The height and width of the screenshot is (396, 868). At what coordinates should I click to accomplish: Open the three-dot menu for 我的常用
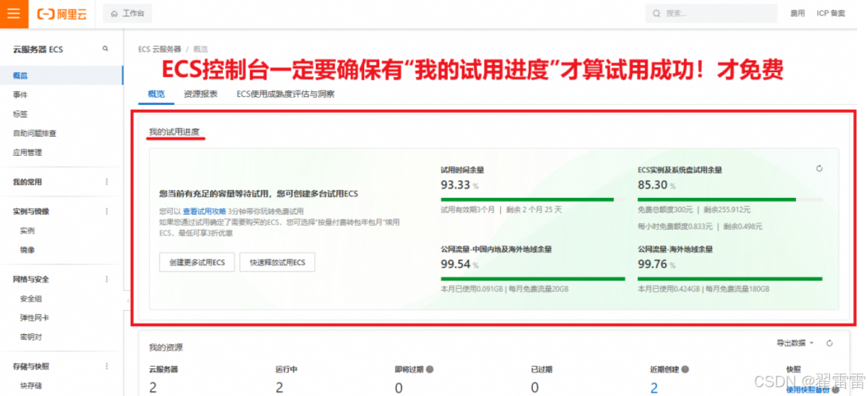coord(106,182)
